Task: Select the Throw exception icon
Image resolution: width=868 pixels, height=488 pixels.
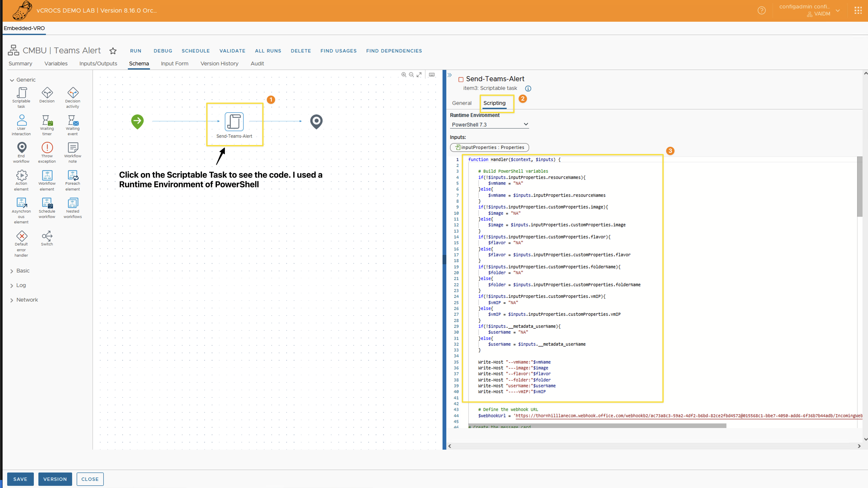Action: pyautogui.click(x=47, y=148)
